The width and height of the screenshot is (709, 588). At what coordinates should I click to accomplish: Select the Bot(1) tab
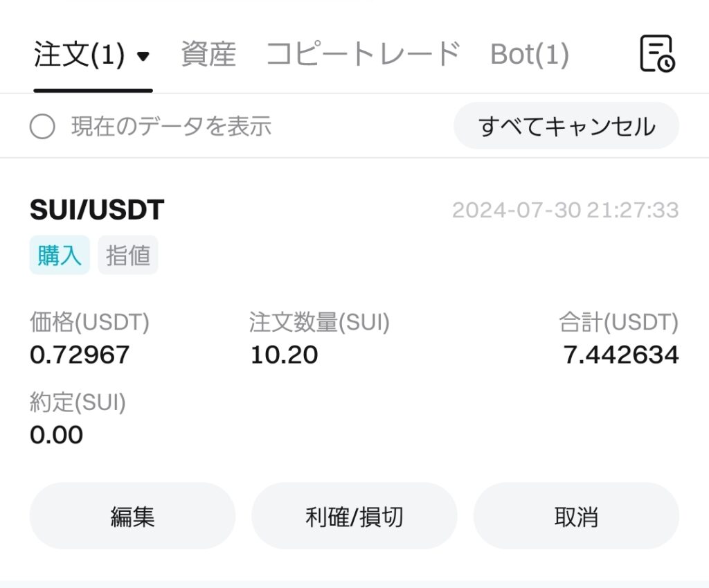tap(529, 54)
